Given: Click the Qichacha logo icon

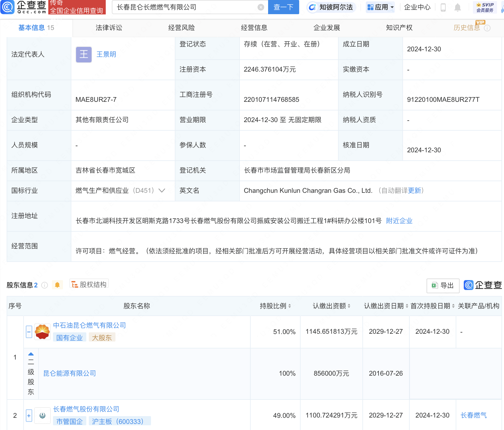Looking at the screenshot, I should [7, 7].
